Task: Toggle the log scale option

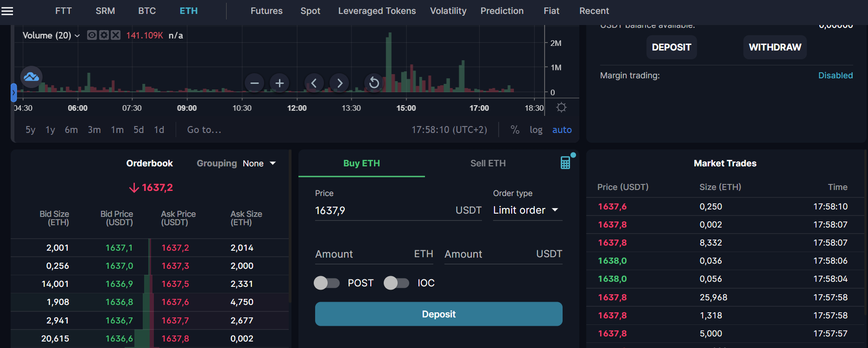Action: (x=536, y=130)
